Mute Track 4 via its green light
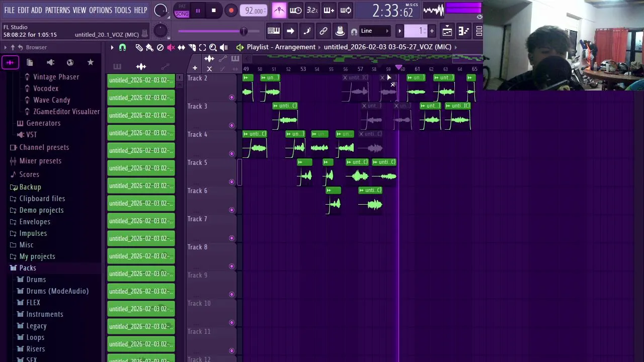Viewport: 644px width, 362px height. (x=231, y=153)
